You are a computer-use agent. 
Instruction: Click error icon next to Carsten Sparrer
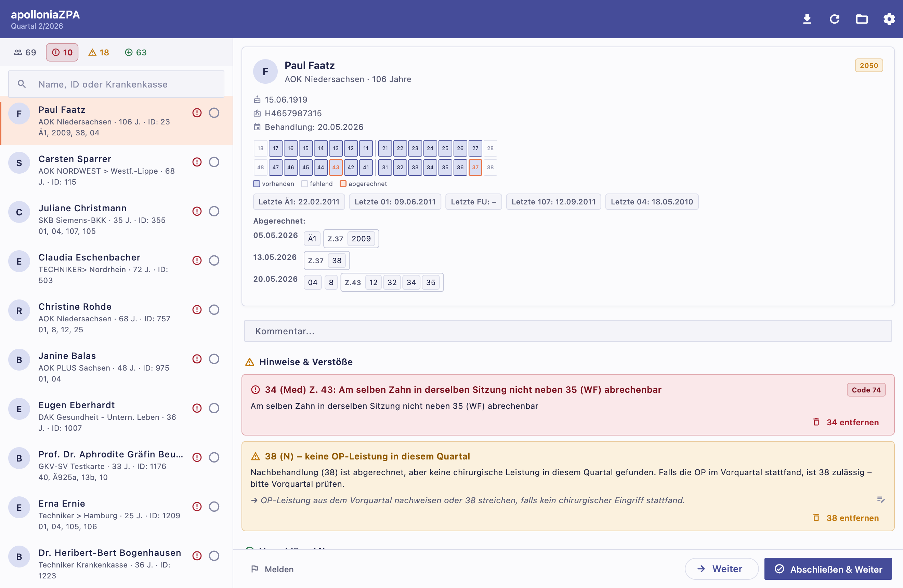(197, 162)
